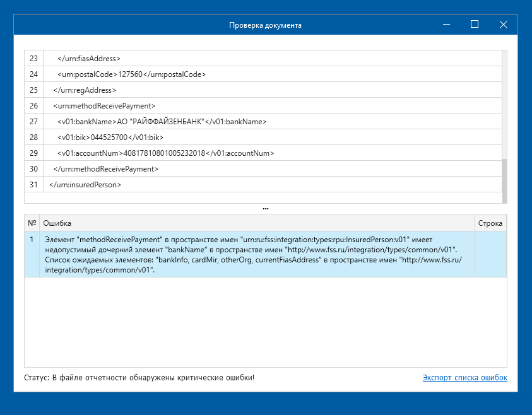The width and height of the screenshot is (532, 415).
Task: Click the № column header
Action: pos(32,223)
